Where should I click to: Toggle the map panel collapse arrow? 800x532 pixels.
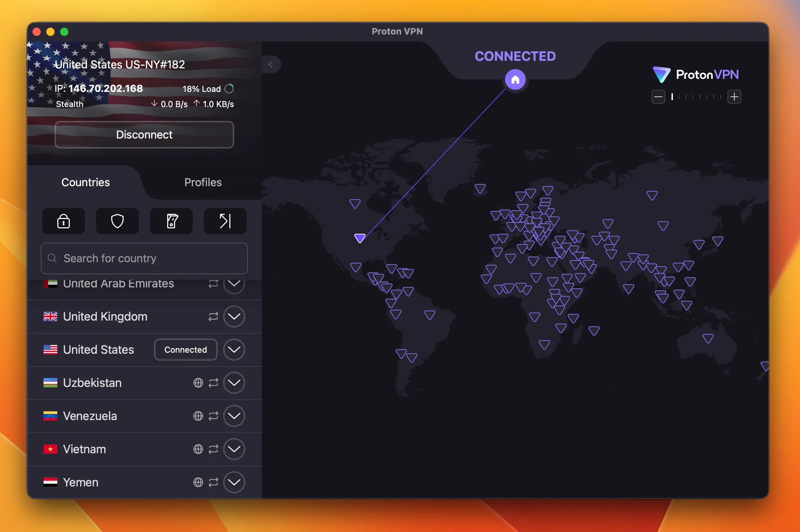click(x=271, y=64)
